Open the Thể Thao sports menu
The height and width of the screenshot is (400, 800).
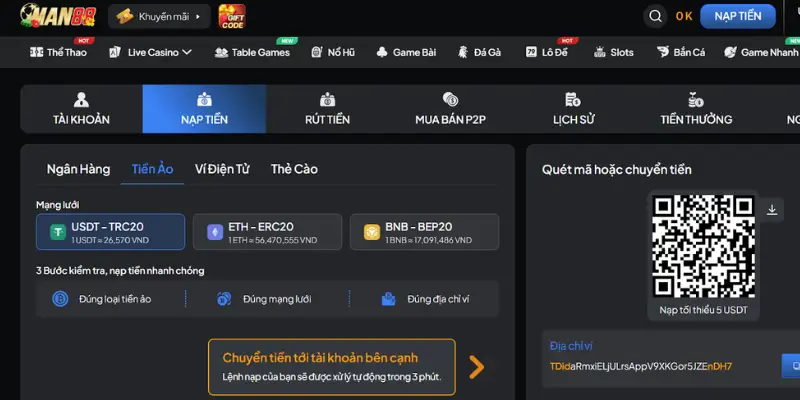pyautogui.click(x=58, y=52)
